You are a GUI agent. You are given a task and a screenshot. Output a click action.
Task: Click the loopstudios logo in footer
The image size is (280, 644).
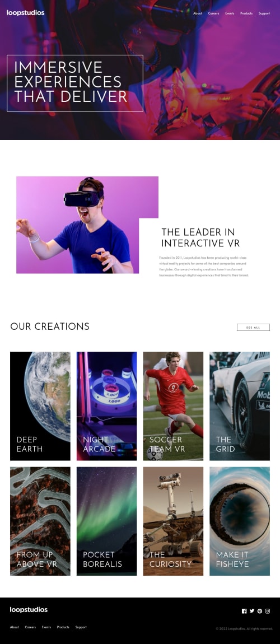29,610
